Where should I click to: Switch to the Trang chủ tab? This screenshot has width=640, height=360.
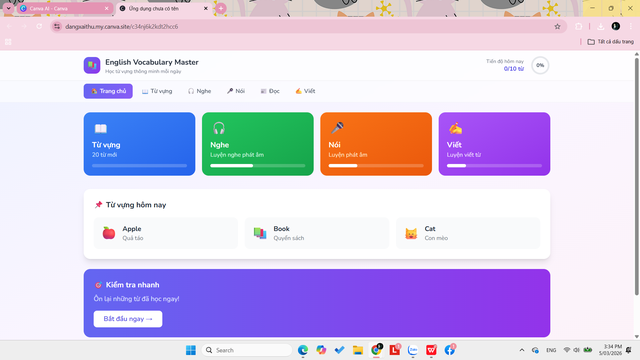(108, 91)
